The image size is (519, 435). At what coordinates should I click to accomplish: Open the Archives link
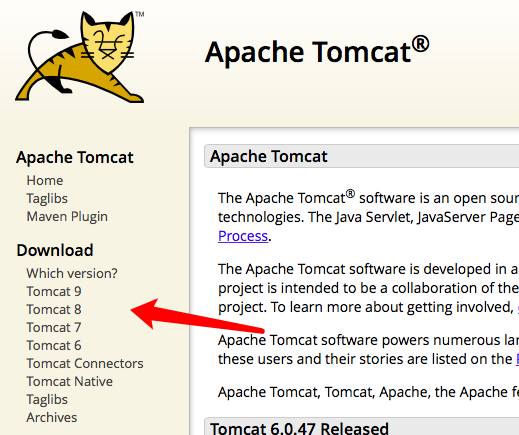(x=52, y=417)
